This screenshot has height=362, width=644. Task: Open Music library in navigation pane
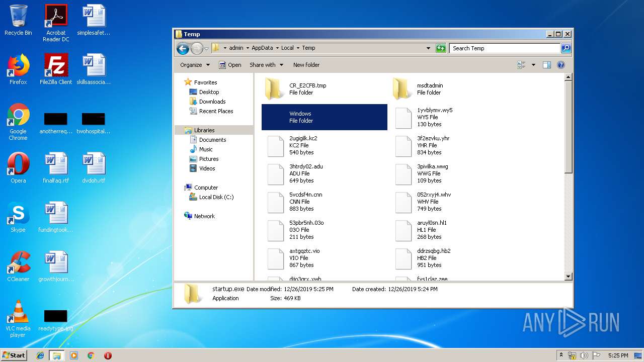coord(205,149)
